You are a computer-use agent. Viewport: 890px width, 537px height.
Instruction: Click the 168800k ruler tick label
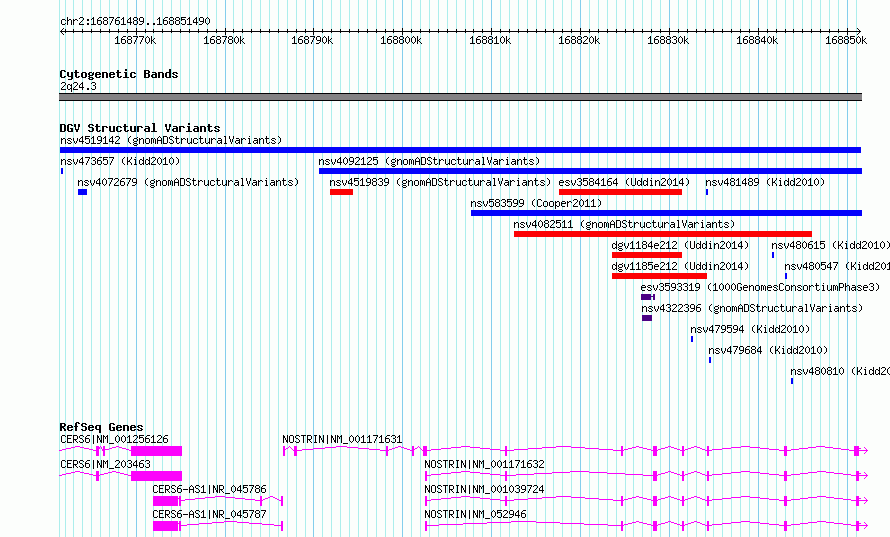point(401,40)
